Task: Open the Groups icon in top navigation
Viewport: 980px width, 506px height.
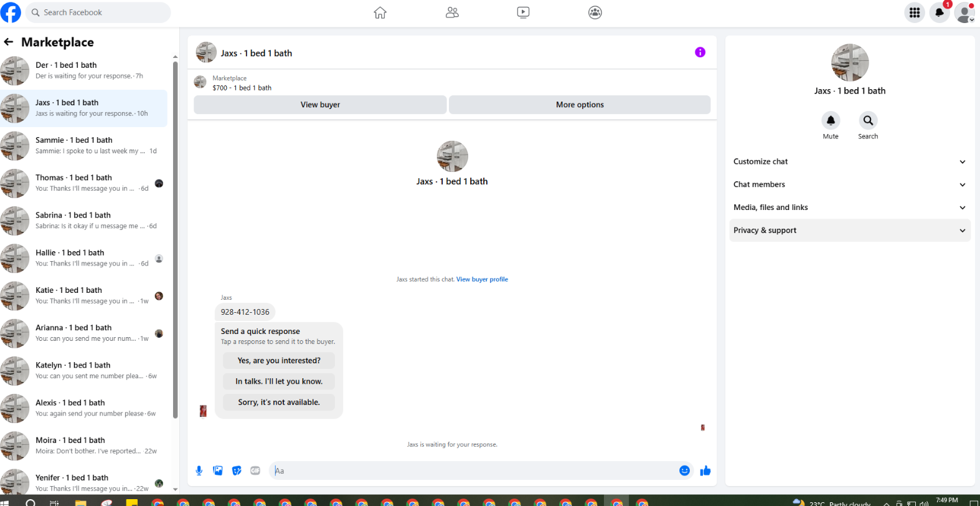Action: click(595, 12)
